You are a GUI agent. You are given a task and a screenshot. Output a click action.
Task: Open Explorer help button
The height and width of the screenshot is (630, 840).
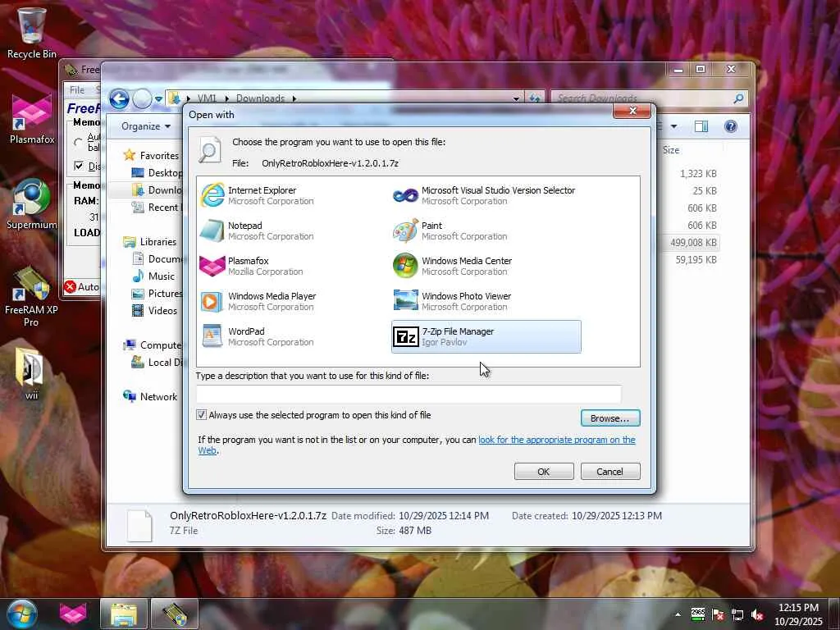(x=730, y=126)
